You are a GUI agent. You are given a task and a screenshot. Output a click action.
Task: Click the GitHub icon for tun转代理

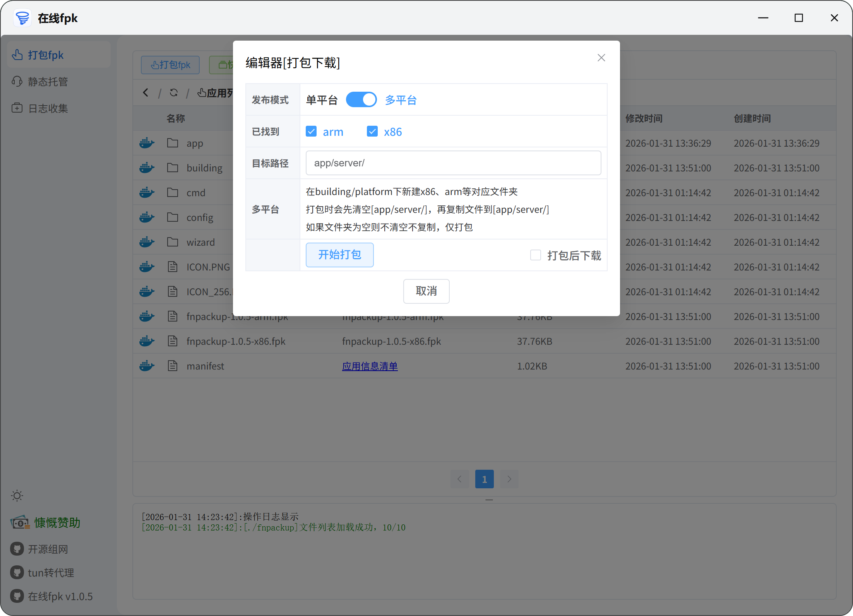coord(17,573)
